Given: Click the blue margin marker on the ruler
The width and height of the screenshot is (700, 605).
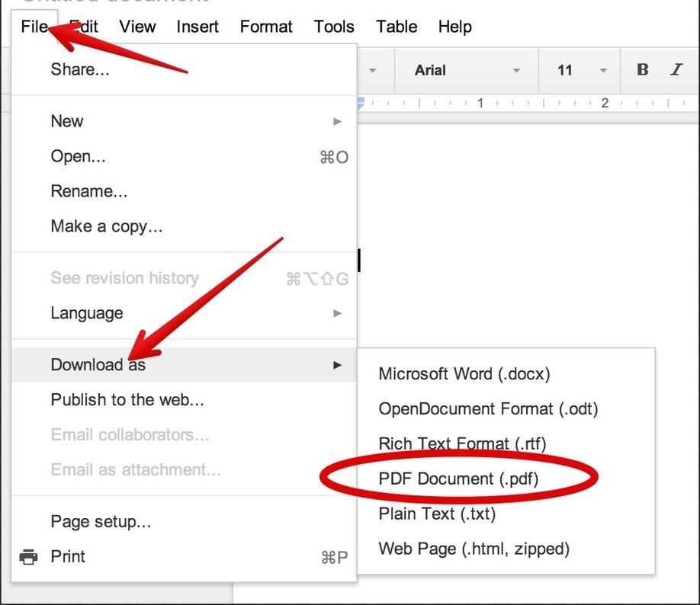Looking at the screenshot, I should [x=359, y=101].
